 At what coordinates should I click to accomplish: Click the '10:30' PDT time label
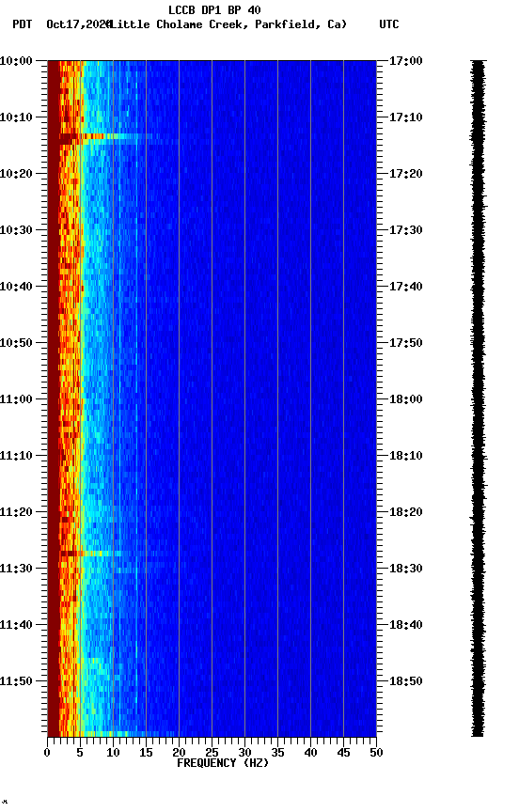pyautogui.click(x=16, y=230)
